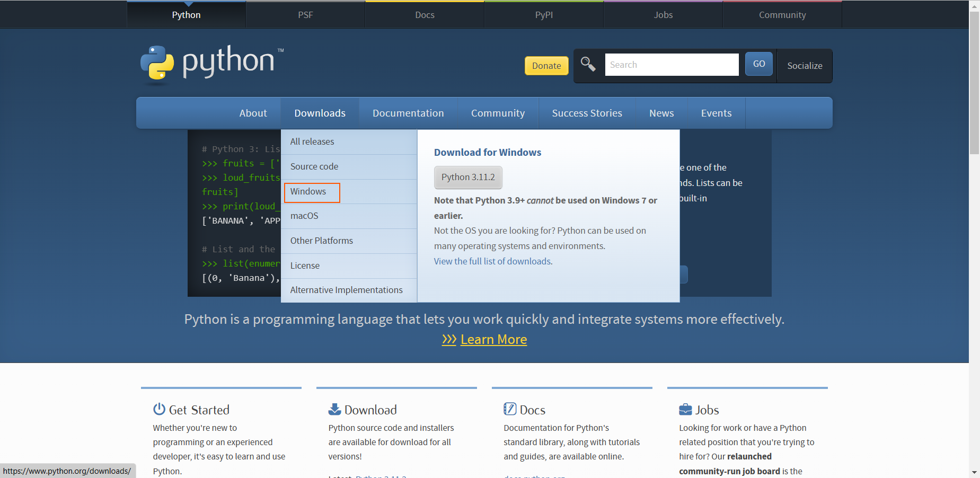Image resolution: width=980 pixels, height=478 pixels.
Task: Click the download arrow icon beside Download
Action: [334, 409]
